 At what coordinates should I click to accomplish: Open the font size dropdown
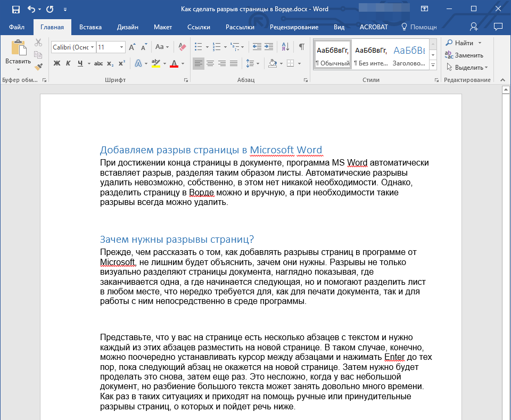[122, 47]
